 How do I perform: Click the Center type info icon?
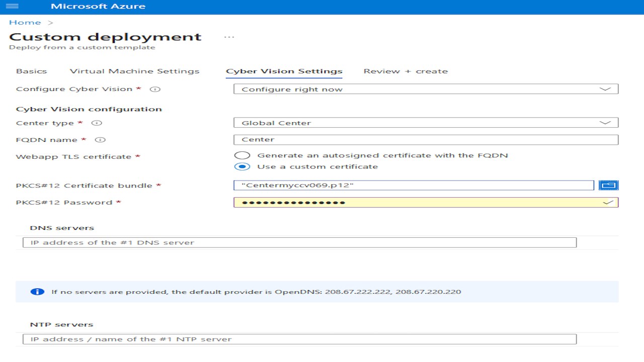(x=97, y=123)
